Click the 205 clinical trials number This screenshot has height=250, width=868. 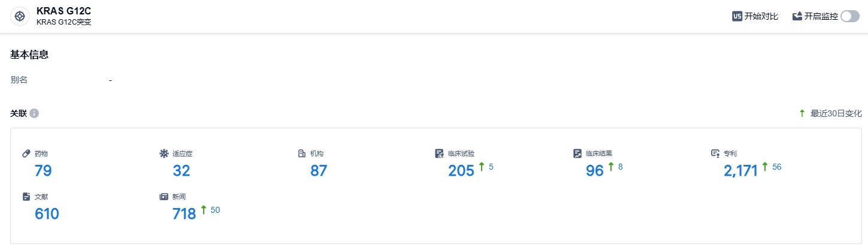click(x=461, y=171)
